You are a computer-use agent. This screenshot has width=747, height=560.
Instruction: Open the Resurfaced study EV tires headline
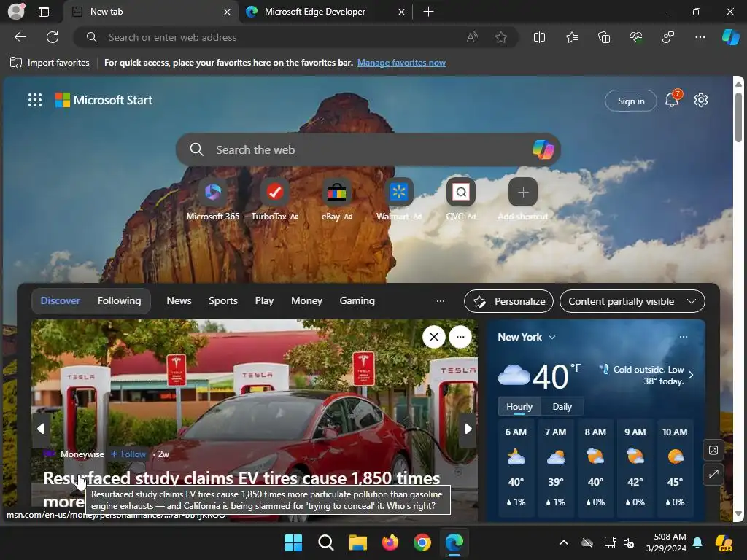point(241,478)
